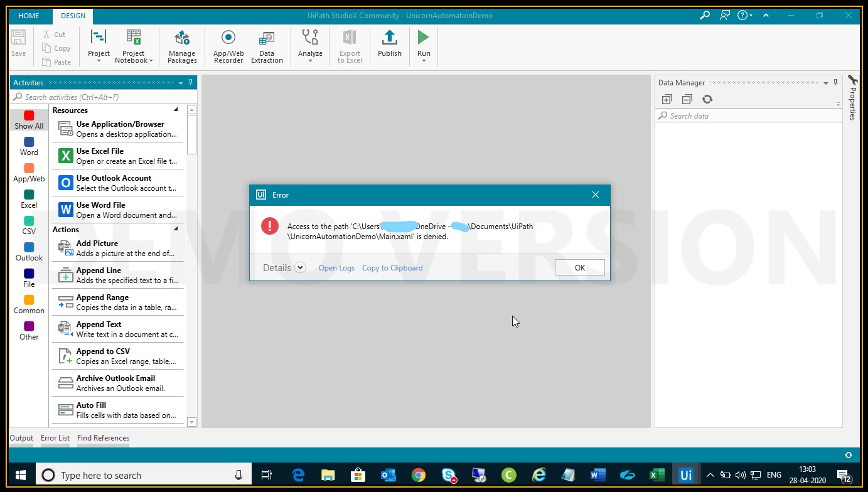
Task: Click the Paste command
Action: pyautogui.click(x=56, y=62)
